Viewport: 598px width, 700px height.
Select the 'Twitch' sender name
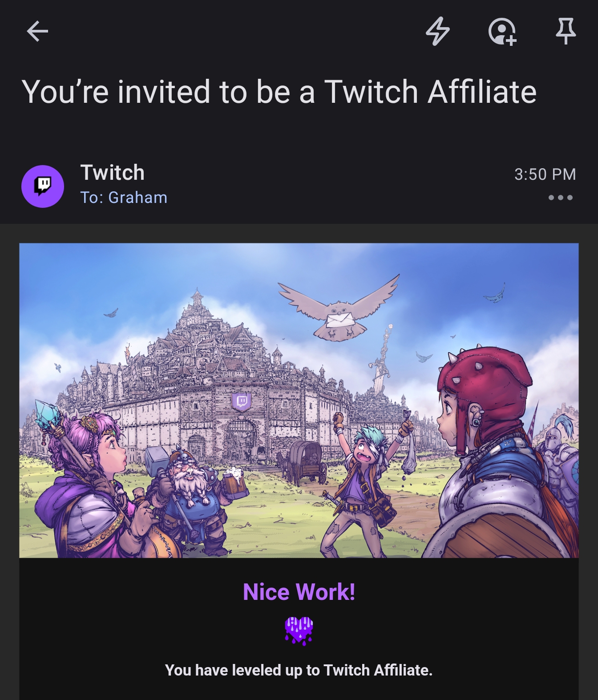tap(113, 173)
